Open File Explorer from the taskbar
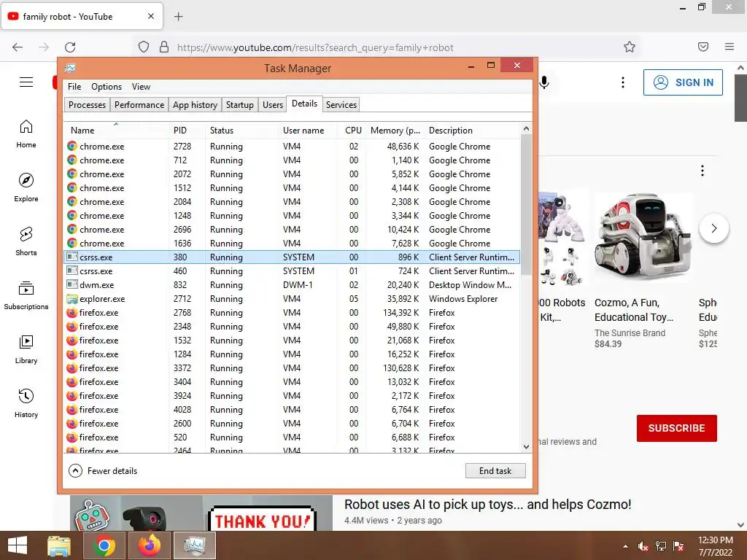Image resolution: width=747 pixels, height=560 pixels. (x=59, y=545)
